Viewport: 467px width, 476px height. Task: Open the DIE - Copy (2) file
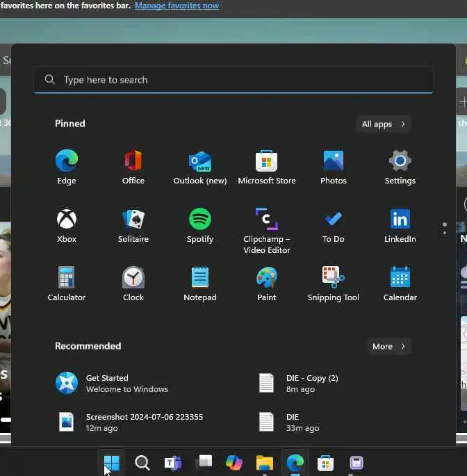(299, 383)
